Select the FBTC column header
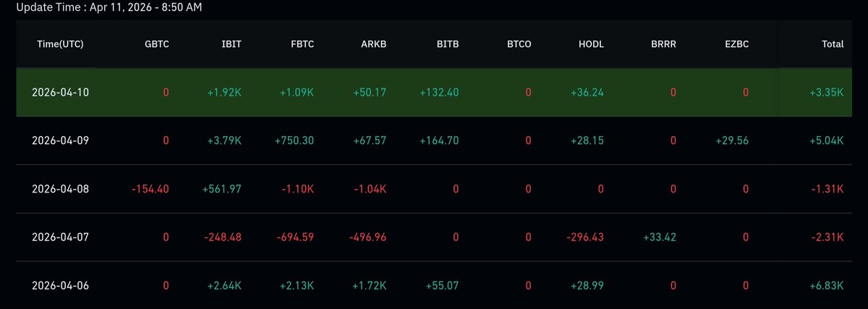 tap(302, 44)
